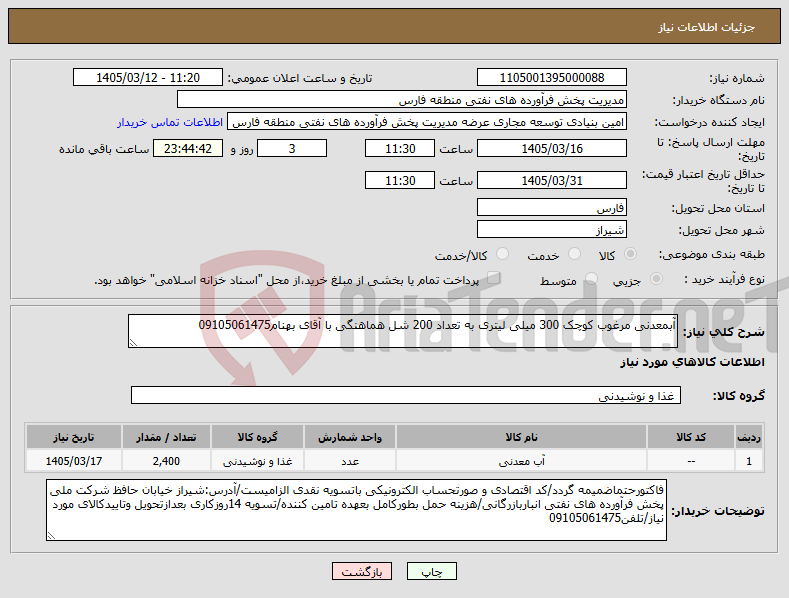Click the resize handle of شرح کلی نیاز textarea

click(x=133, y=343)
